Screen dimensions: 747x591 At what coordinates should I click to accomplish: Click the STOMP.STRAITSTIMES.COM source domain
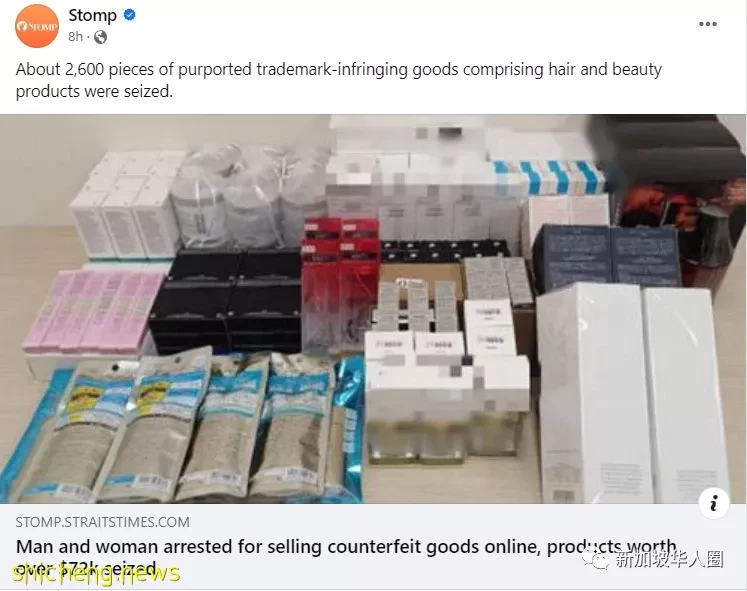coord(102,522)
